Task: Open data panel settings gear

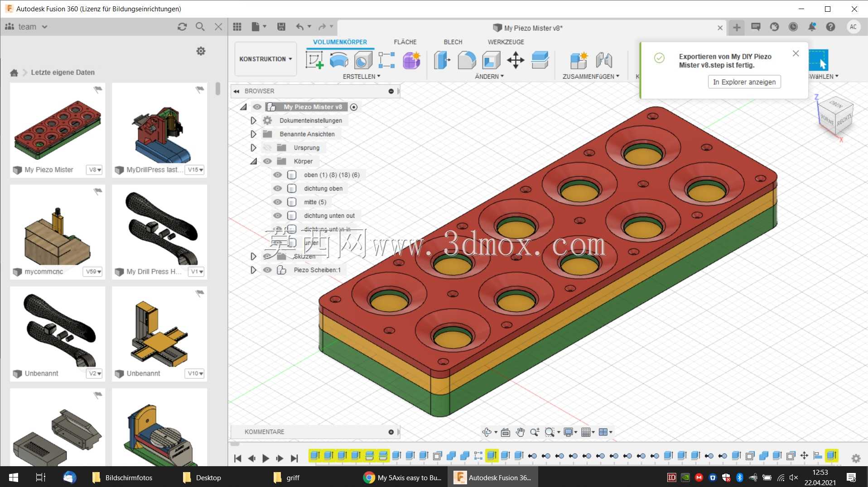Action: click(x=201, y=51)
